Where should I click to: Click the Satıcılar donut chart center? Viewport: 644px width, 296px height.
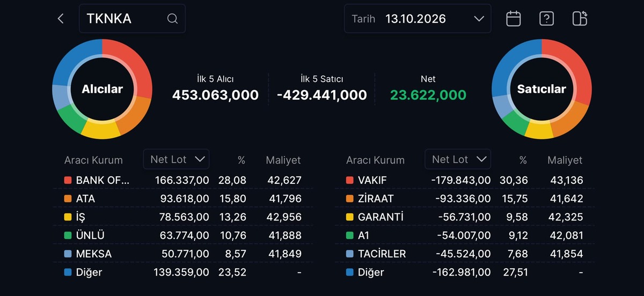coord(541,89)
